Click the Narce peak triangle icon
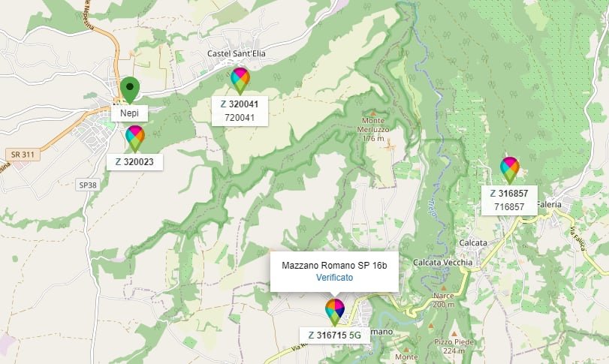The image size is (609, 364). click(444, 288)
